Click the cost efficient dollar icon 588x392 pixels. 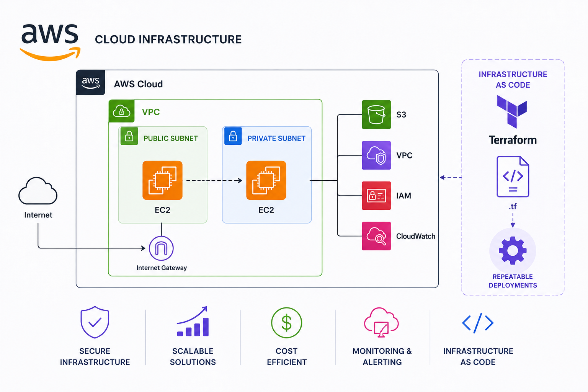[287, 323]
